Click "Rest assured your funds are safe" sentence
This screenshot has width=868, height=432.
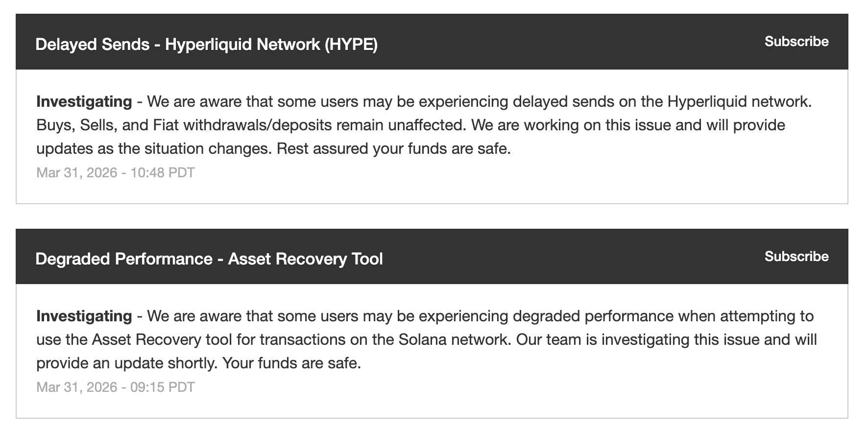[393, 149]
